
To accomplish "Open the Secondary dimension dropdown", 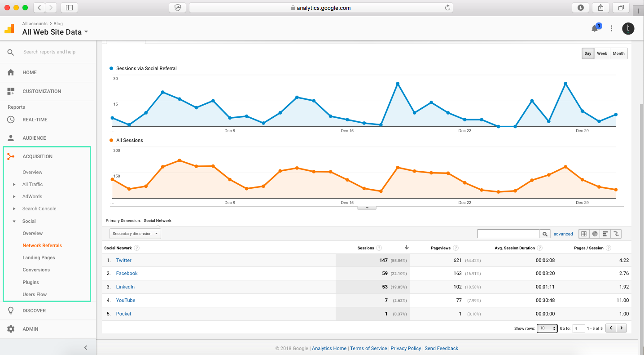I will click(x=135, y=233).
